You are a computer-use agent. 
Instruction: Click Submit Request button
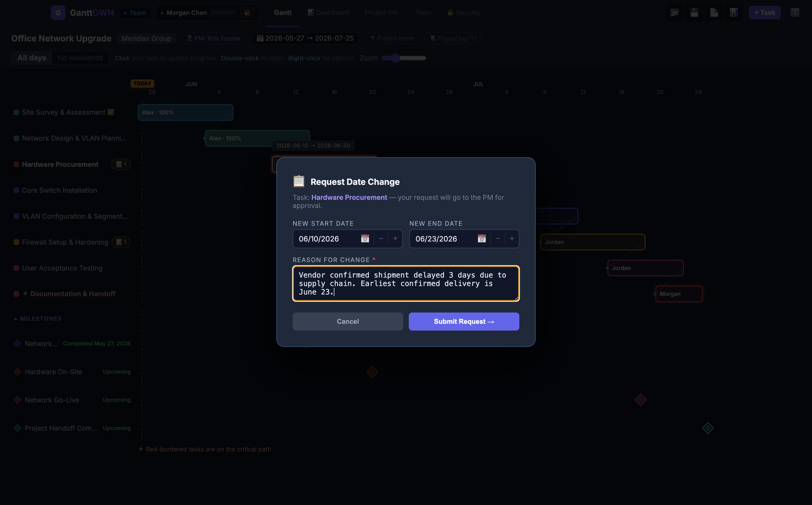pyautogui.click(x=464, y=322)
